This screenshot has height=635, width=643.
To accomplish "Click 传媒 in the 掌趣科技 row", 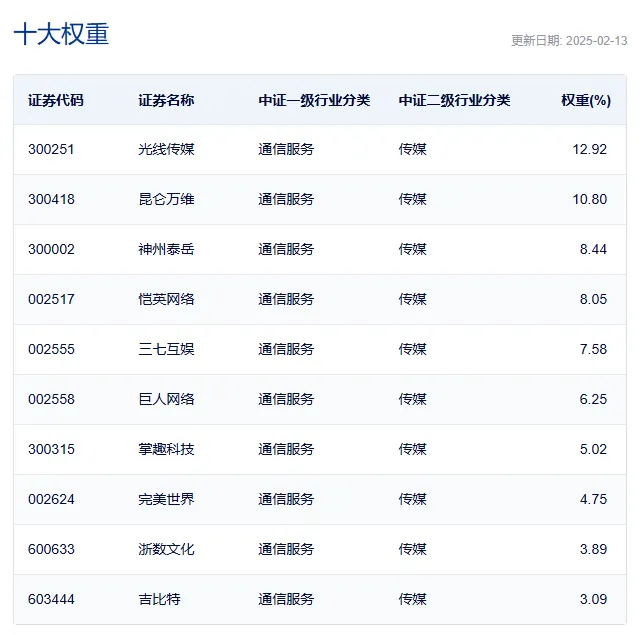I will click(x=413, y=450).
